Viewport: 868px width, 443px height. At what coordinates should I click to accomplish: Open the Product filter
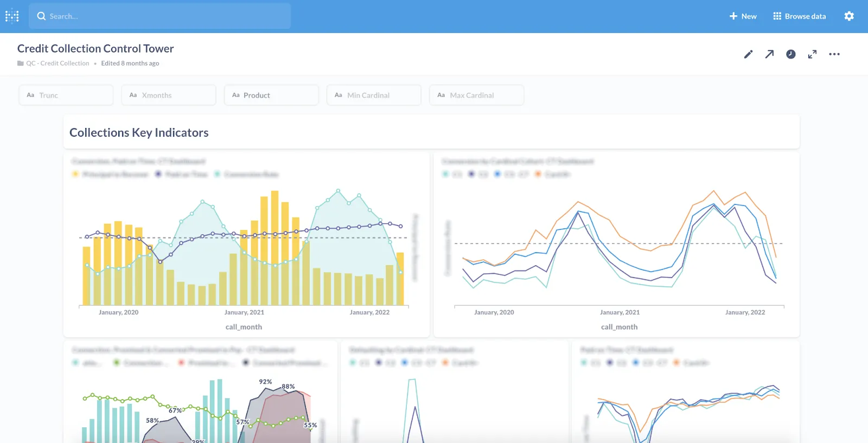pos(271,95)
